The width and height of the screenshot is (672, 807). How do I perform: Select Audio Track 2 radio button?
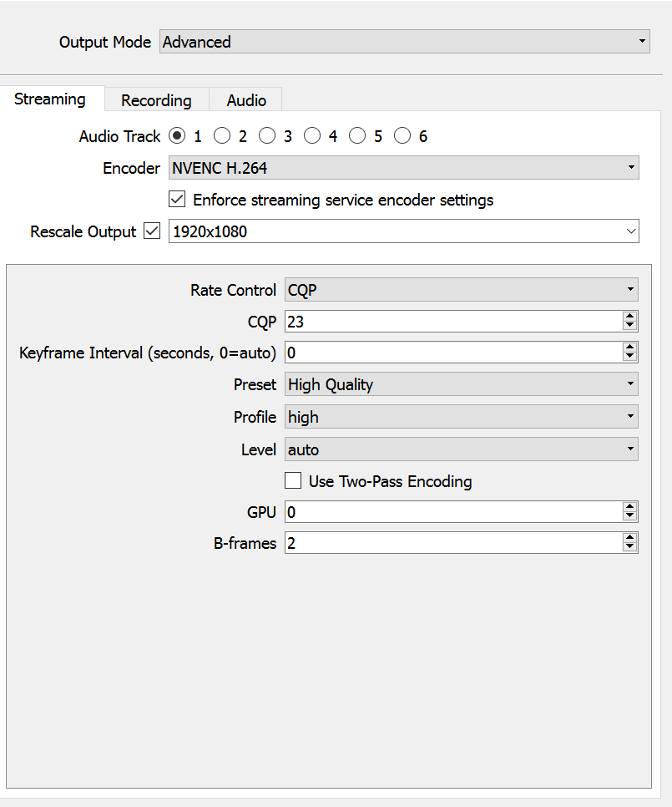click(222, 136)
